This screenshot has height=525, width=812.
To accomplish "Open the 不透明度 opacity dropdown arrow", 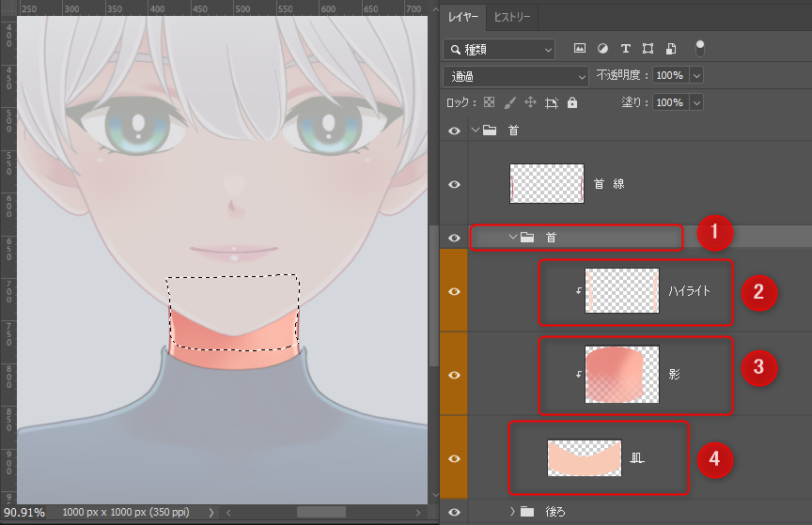I will point(696,75).
